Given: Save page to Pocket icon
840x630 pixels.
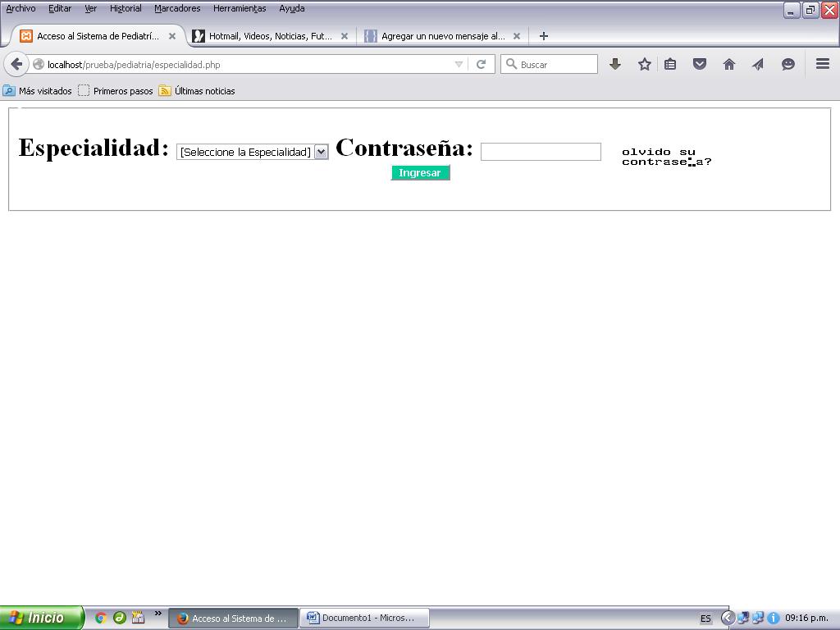Looking at the screenshot, I should 700,64.
